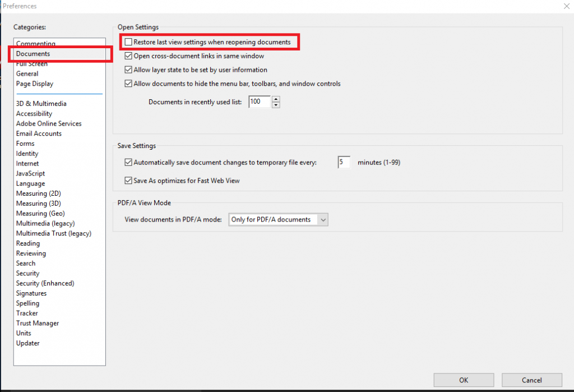Uncheck Allow documents to hide menu bar

(129, 84)
